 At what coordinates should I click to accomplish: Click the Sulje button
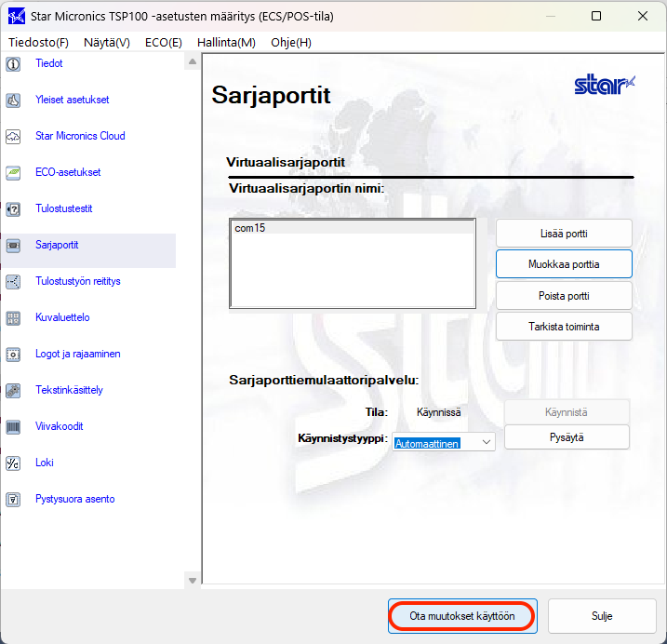click(602, 616)
